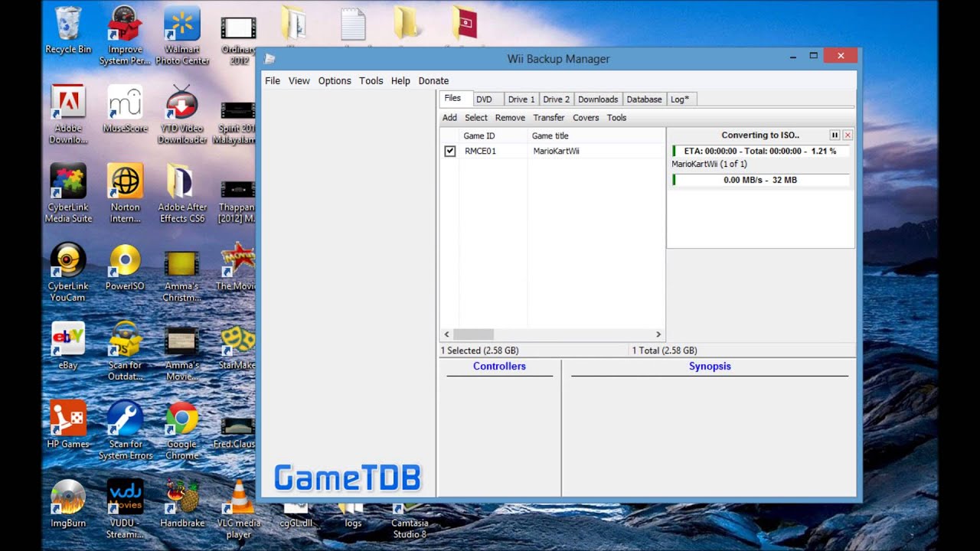Screen dimensions: 980x551
Task: Select the ImgBurn desktop shortcut
Action: point(68,503)
